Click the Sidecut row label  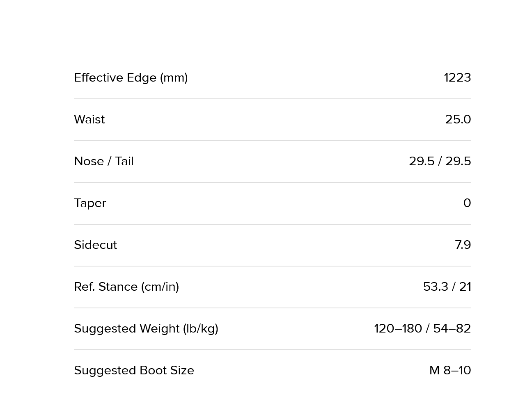tap(95, 245)
